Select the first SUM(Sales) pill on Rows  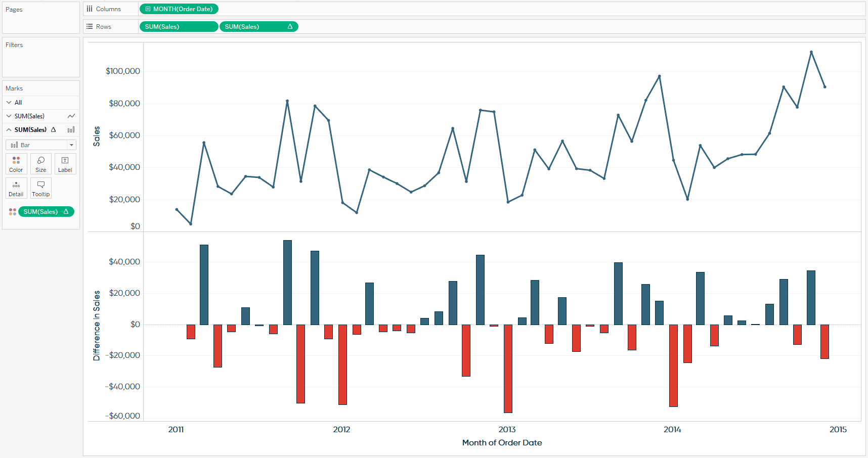pos(179,27)
